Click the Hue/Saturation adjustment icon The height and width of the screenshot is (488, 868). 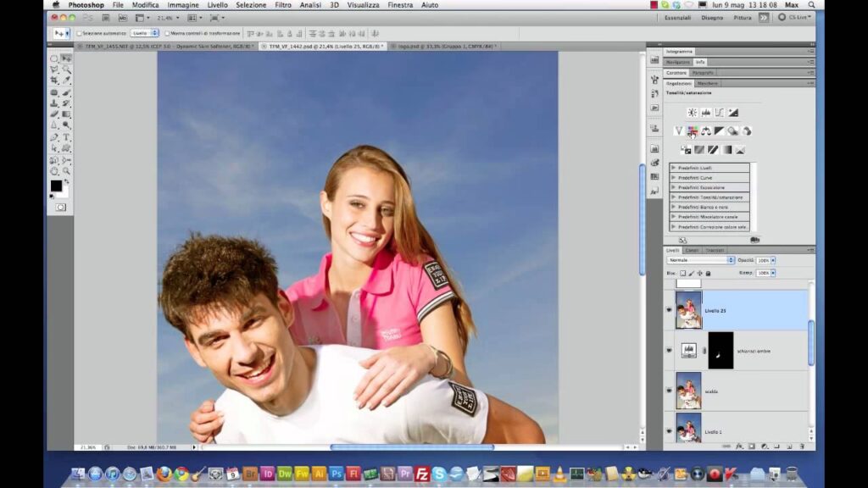point(692,131)
